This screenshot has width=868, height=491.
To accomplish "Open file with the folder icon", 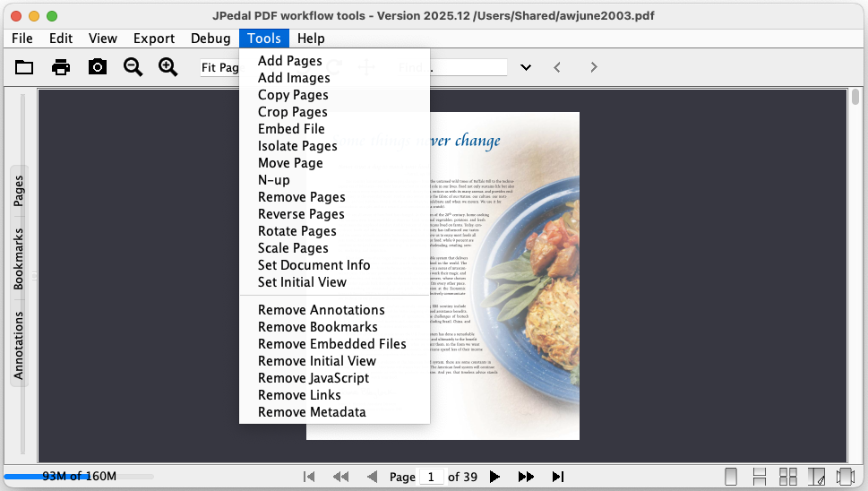I will 24,67.
